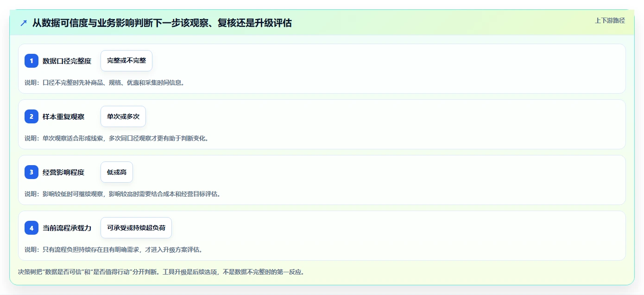The width and height of the screenshot is (644, 295).
Task: Click the 当前流程承载力 step title
Action: click(x=67, y=228)
